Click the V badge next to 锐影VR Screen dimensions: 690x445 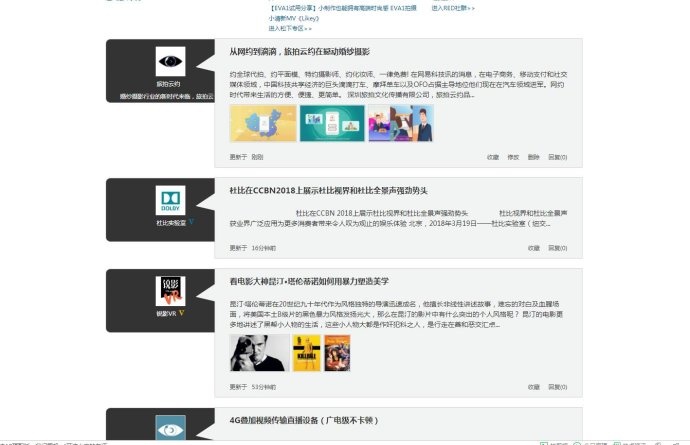click(x=182, y=313)
